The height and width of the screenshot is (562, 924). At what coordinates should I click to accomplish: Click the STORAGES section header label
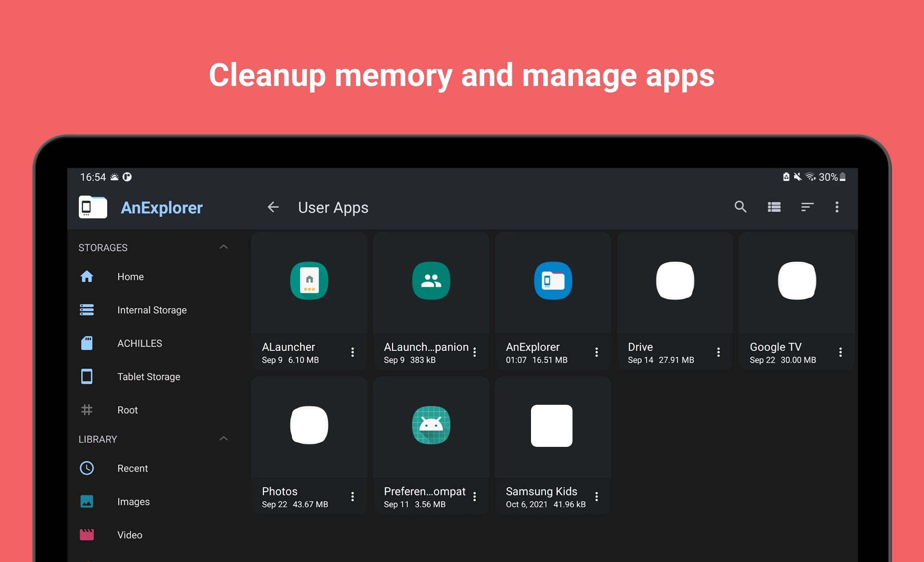(x=103, y=248)
